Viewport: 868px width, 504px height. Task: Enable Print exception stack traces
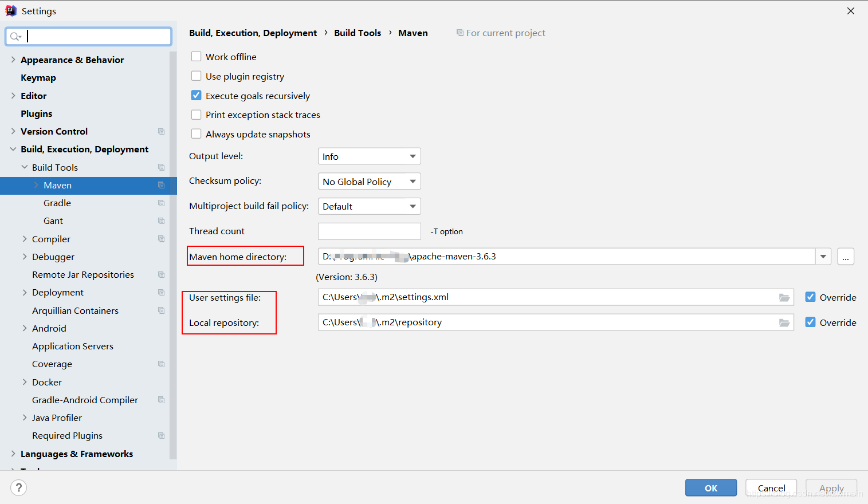tap(196, 115)
